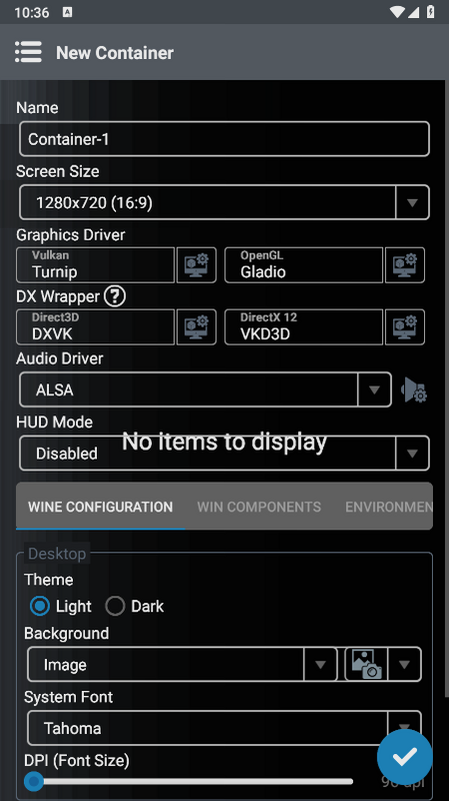Select the Vulkan Turnip driver field
The height and width of the screenshot is (801, 449).
coord(96,265)
